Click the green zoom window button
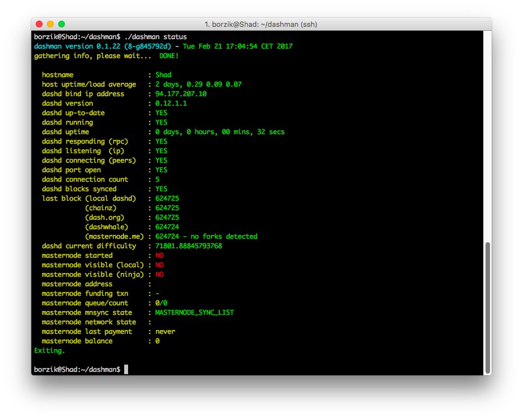 coord(62,24)
